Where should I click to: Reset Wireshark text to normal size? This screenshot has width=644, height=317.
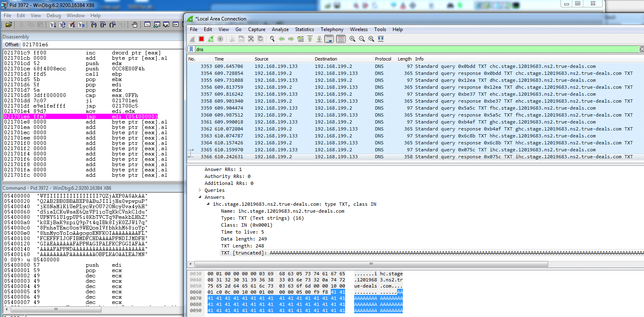[371, 39]
